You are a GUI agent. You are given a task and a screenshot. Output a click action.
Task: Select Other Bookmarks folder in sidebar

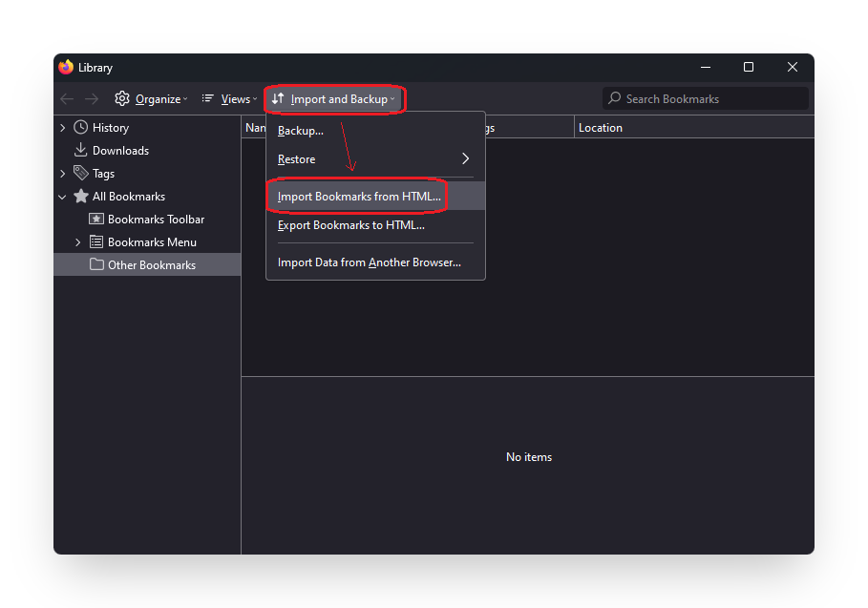pyautogui.click(x=151, y=264)
